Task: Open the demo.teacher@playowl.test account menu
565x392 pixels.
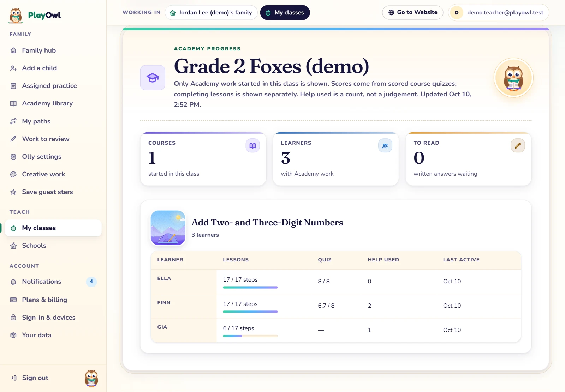Action: click(499, 13)
